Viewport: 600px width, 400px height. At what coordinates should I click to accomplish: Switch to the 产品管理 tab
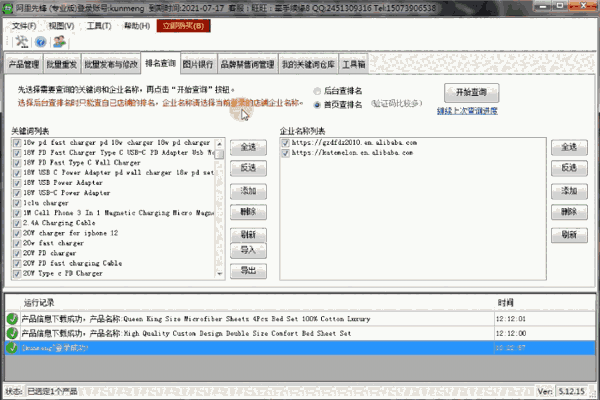click(24, 65)
